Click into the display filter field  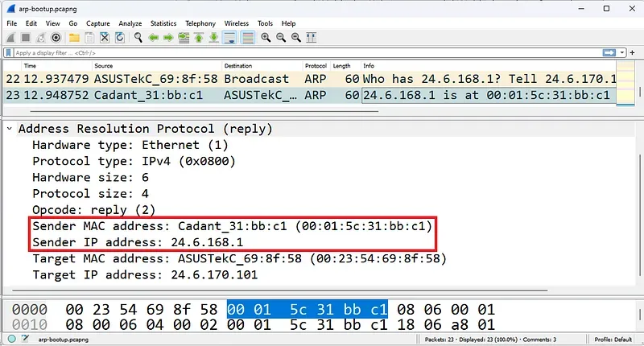[306, 53]
